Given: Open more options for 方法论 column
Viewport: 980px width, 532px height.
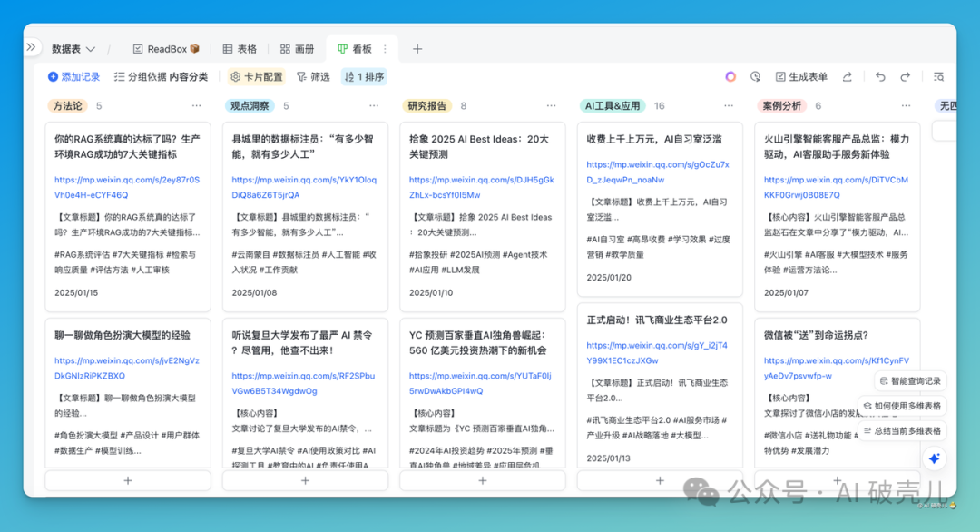Looking at the screenshot, I should point(196,106).
